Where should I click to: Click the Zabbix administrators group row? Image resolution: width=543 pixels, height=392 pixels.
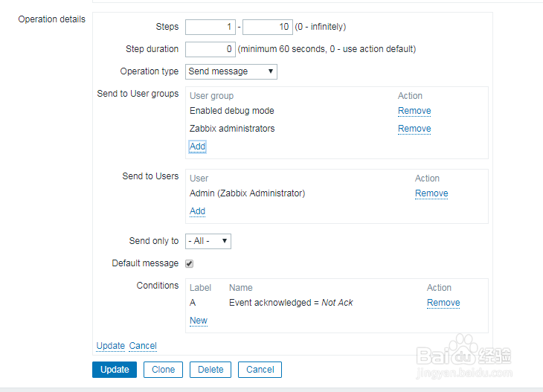pos(232,129)
